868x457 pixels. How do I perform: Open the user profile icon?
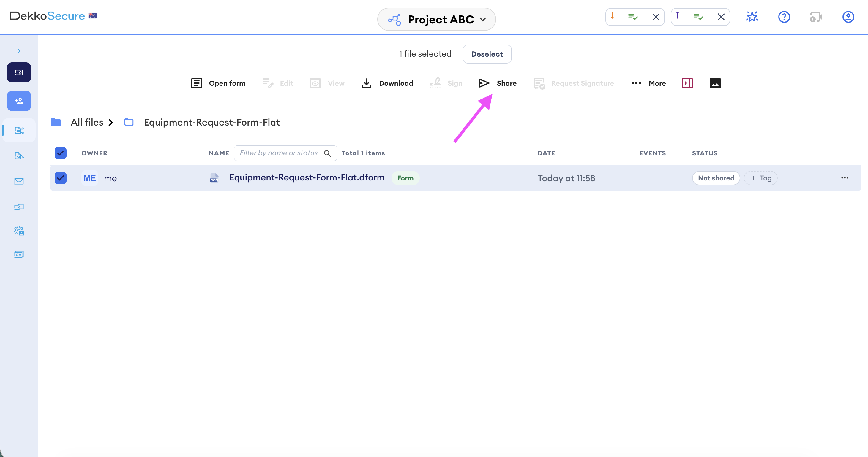coord(848,17)
